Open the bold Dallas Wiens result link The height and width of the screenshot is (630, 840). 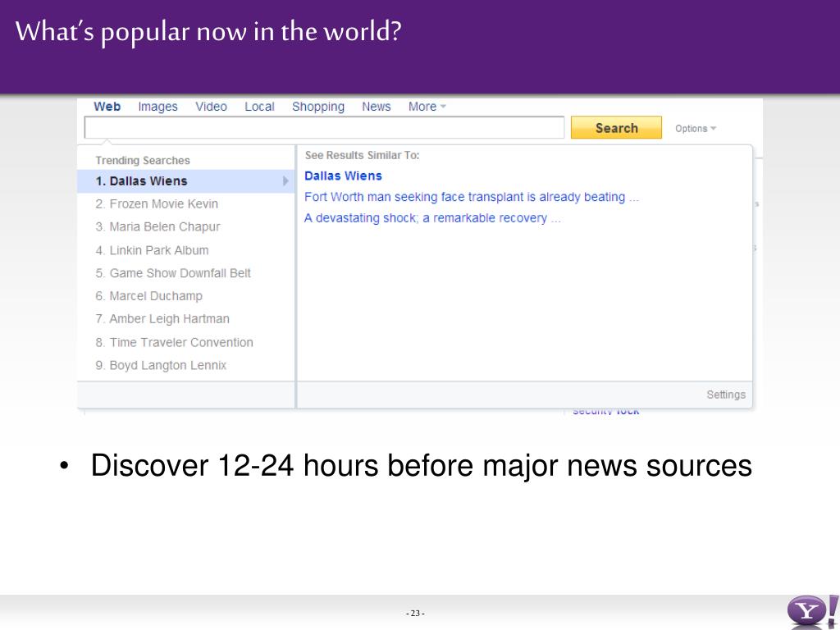coord(343,176)
